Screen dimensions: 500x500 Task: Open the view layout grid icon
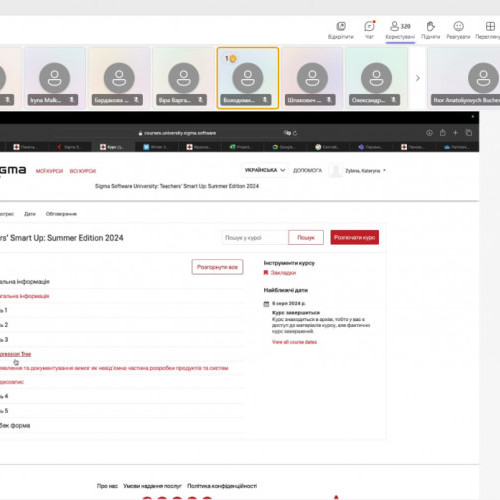click(x=490, y=26)
